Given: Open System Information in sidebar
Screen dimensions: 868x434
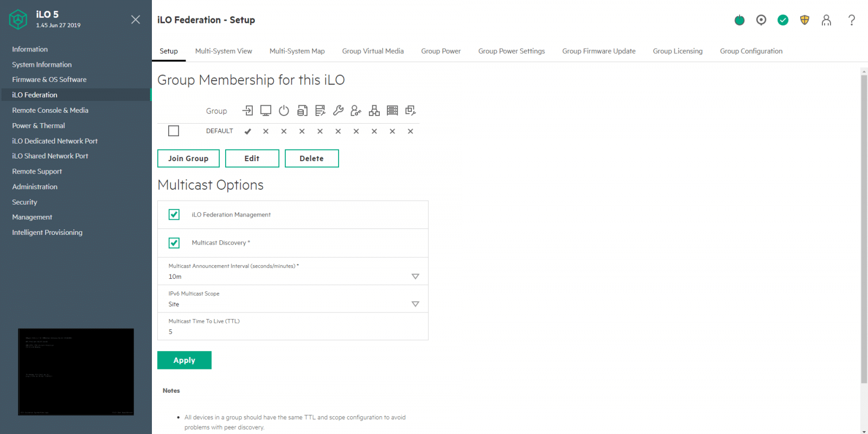Looking at the screenshot, I should [42, 65].
